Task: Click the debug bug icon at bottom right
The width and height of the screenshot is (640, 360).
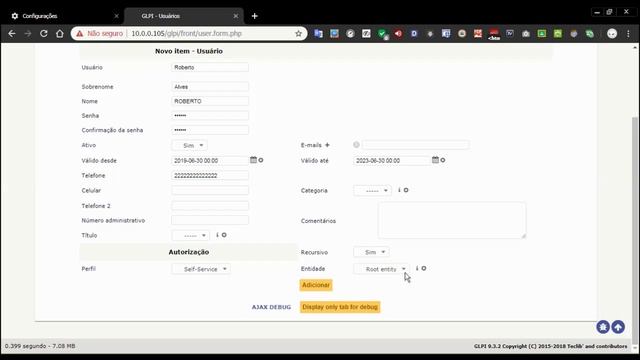Action: point(603,327)
